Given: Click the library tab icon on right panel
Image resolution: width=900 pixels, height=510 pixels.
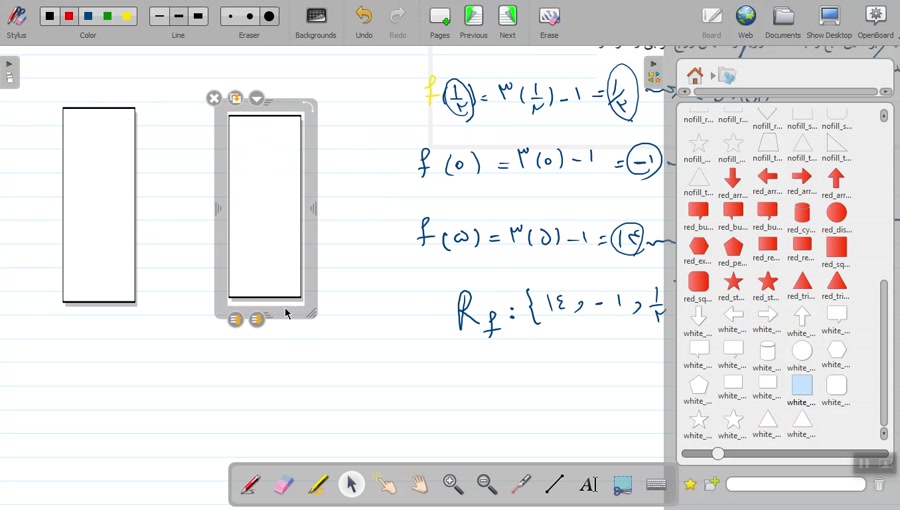Looking at the screenshot, I should [654, 77].
